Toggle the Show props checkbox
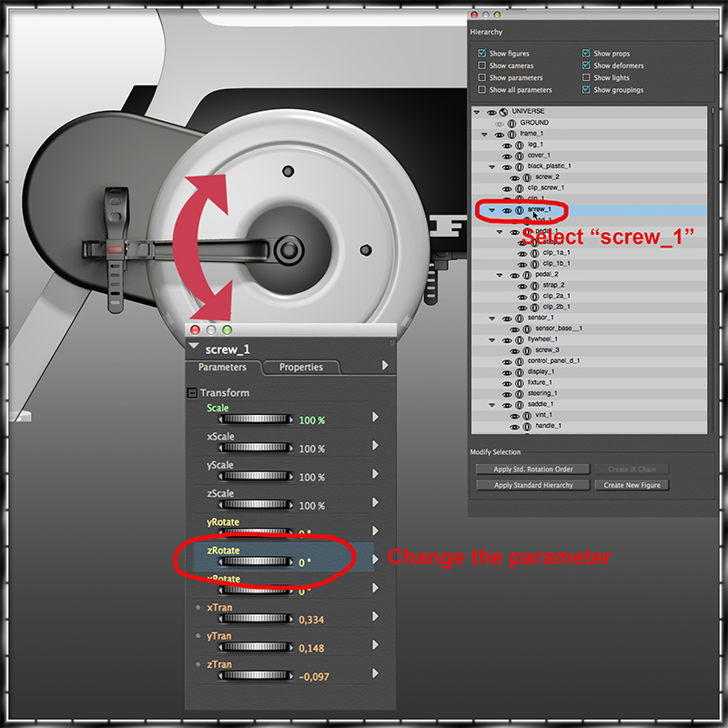This screenshot has width=728, height=728. tap(586, 53)
